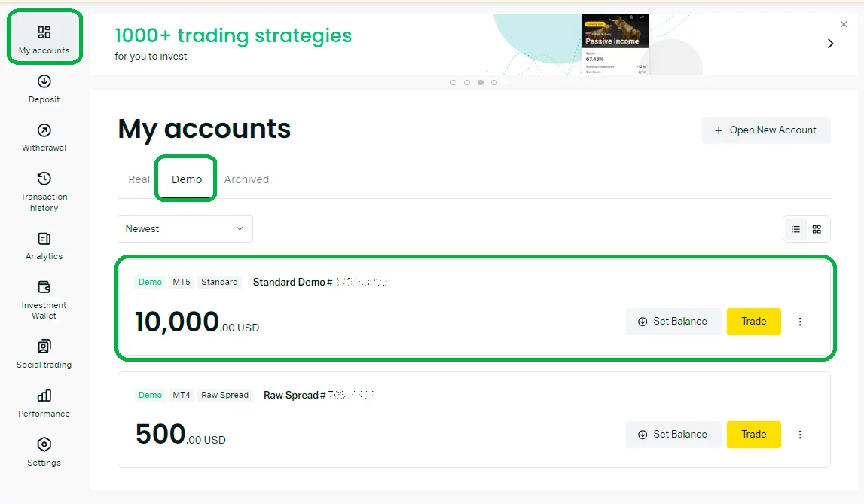
Task: Open more options for Raw Spread account
Action: click(x=800, y=435)
